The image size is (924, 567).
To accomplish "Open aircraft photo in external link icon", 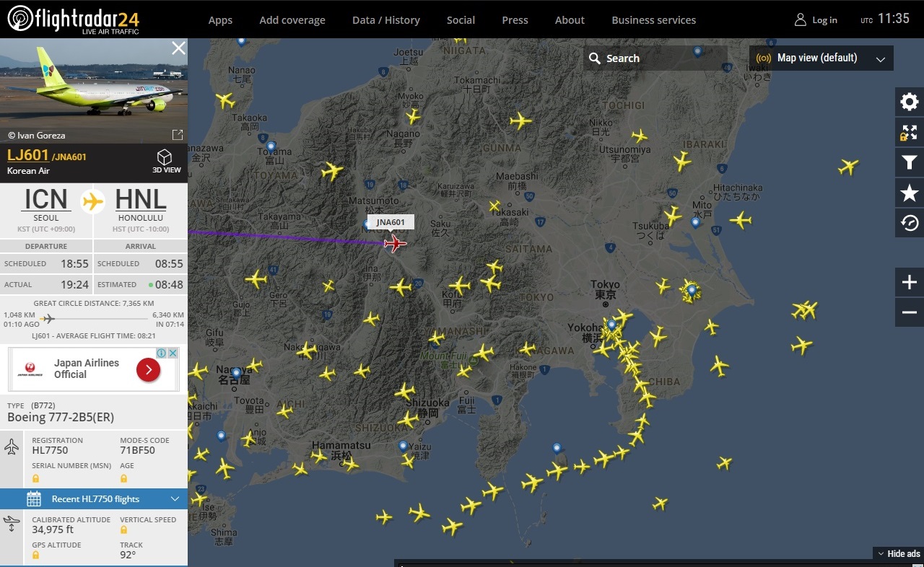I will tap(177, 135).
